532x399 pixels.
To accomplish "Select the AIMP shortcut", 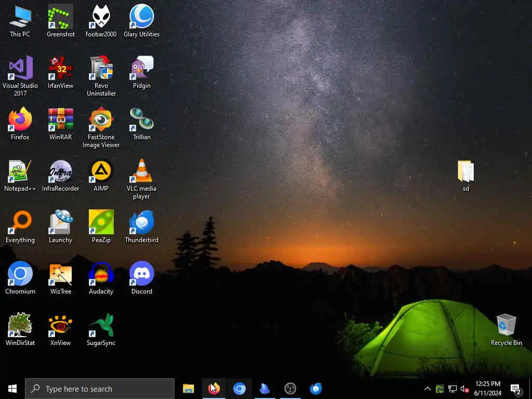I will tap(101, 175).
